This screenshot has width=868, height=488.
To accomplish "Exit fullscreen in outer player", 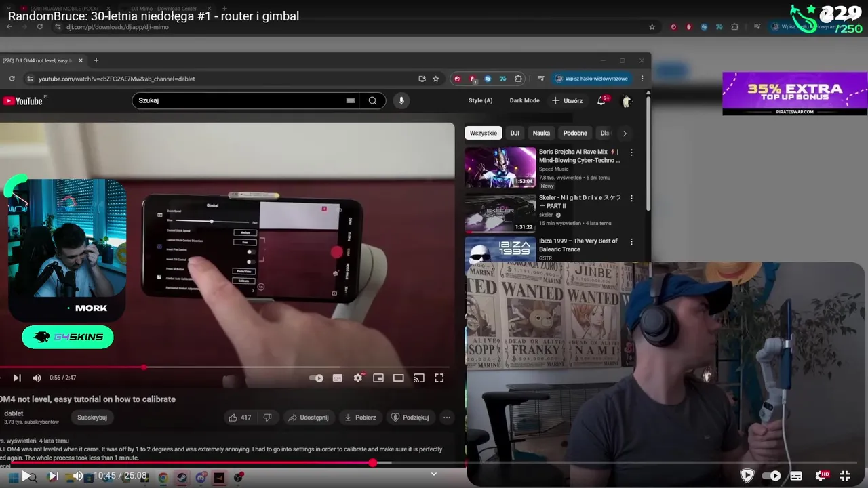I will 845,476.
